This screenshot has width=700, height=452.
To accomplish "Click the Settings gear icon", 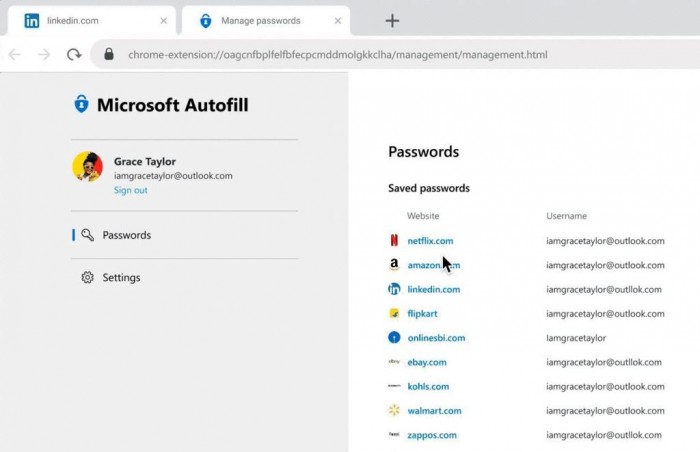I will tap(87, 278).
